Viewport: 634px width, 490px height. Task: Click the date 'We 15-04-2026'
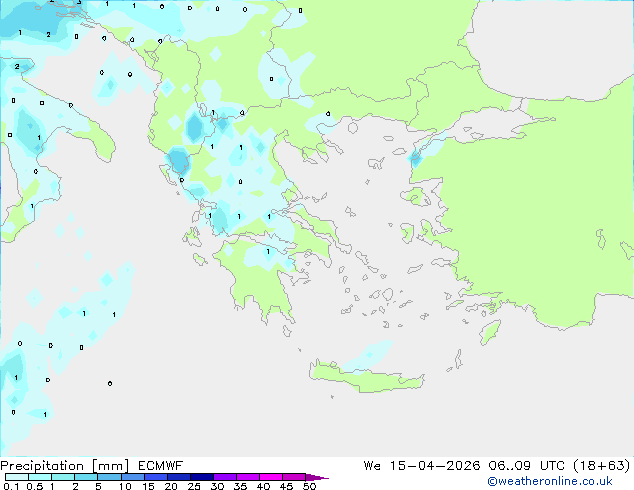422,466
